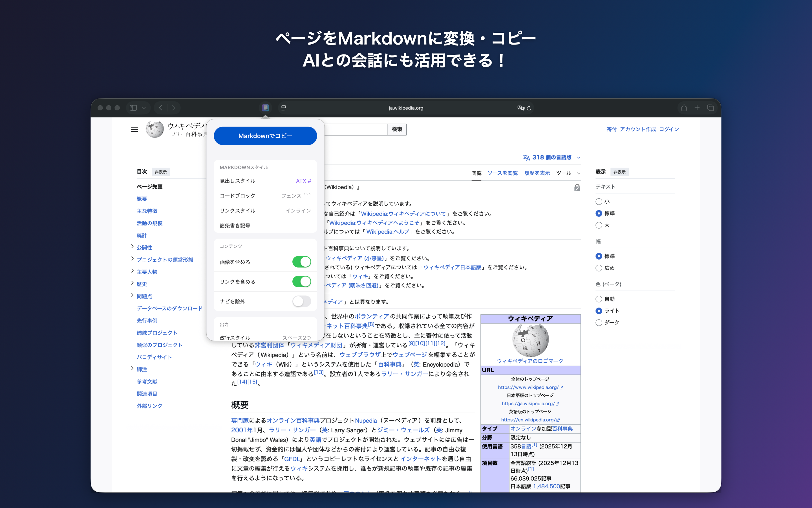Go forward with the forward arrow
The height and width of the screenshot is (508, 812).
(x=173, y=108)
